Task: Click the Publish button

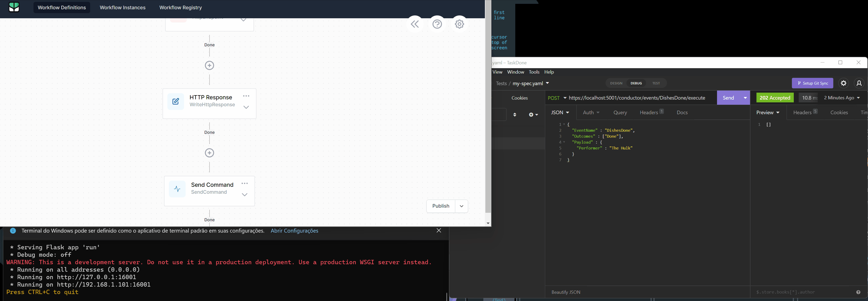Action: tap(441, 206)
